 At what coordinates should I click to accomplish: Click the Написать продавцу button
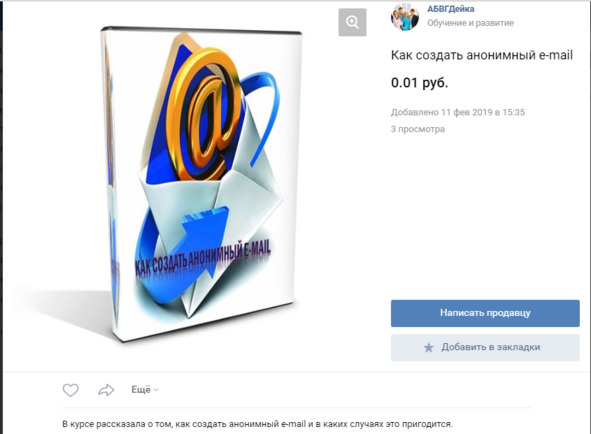coord(485,313)
